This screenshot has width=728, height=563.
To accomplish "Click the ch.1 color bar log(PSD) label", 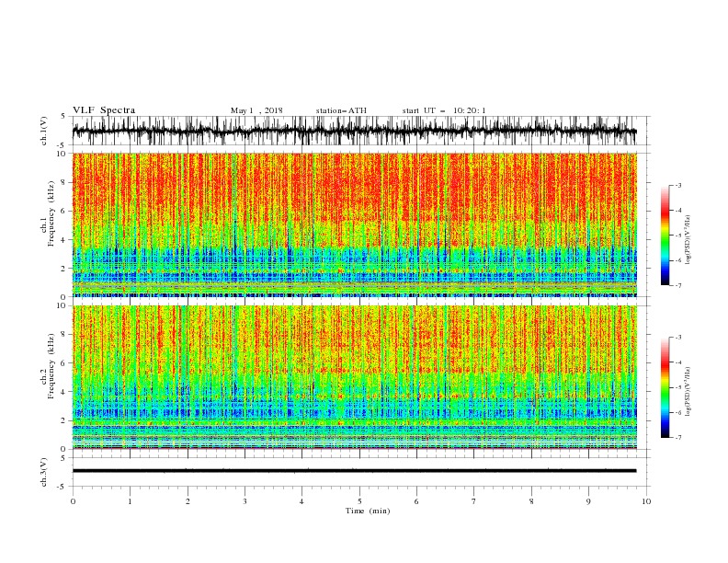I will (688, 240).
